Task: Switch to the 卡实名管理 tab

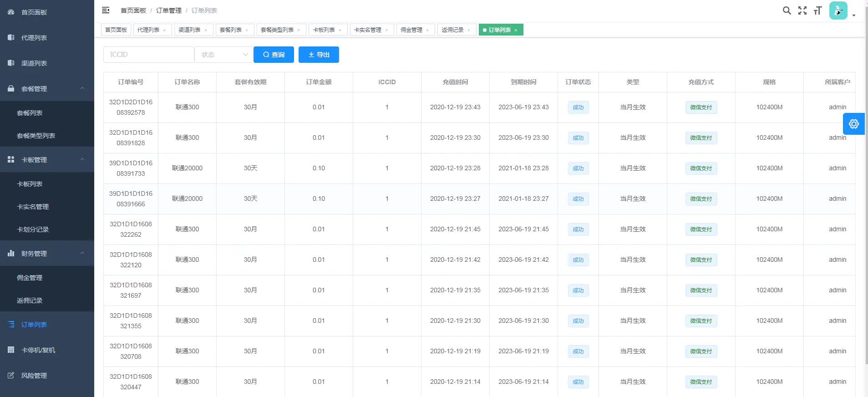Action: [368, 30]
